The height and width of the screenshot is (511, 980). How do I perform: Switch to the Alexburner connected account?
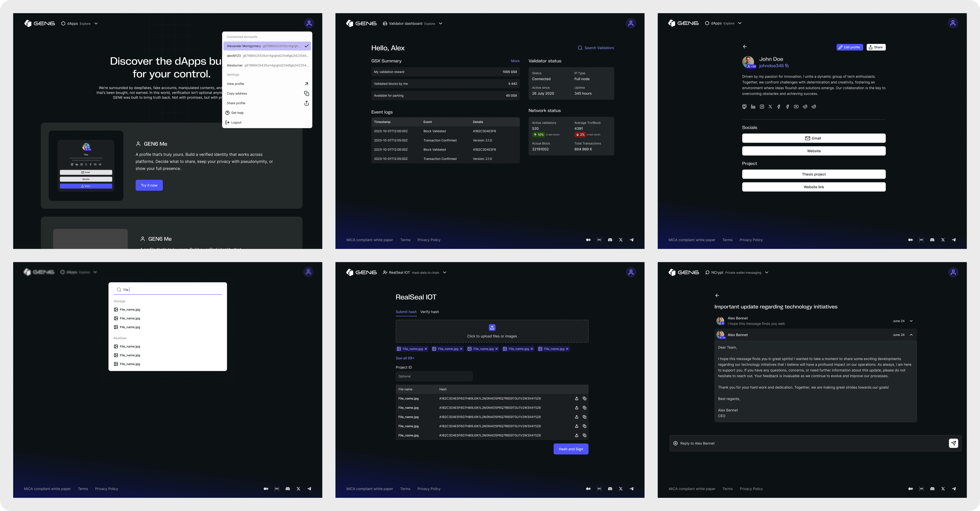tap(267, 65)
